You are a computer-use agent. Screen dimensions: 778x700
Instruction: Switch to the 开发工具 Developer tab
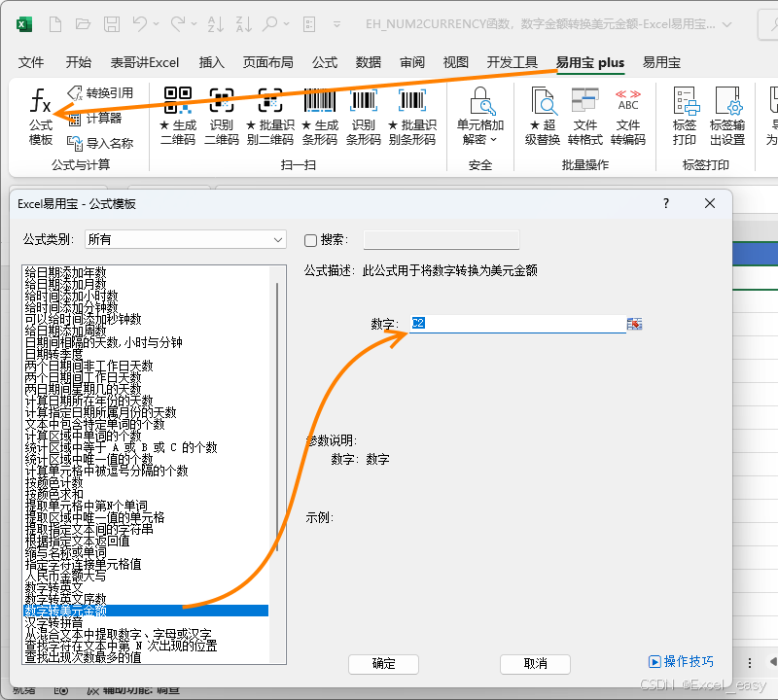[513, 62]
